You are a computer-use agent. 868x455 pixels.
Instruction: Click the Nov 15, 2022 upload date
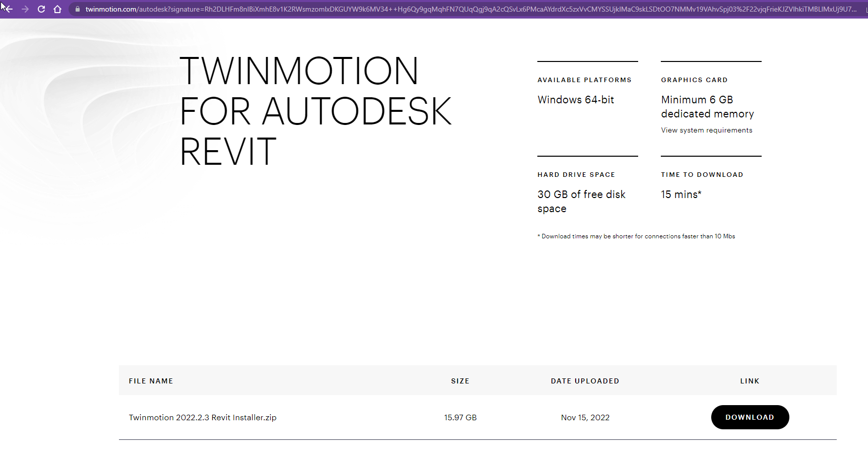pyautogui.click(x=585, y=417)
